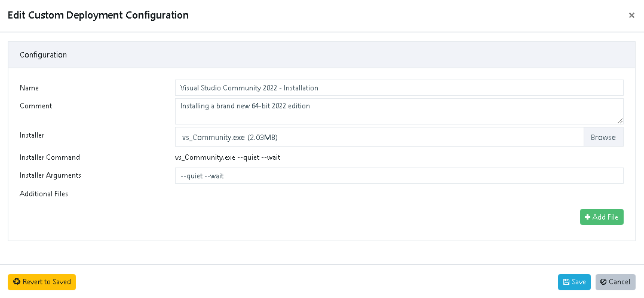This screenshot has height=298, width=644.
Task: Click the Additional Files label
Action: click(x=44, y=193)
